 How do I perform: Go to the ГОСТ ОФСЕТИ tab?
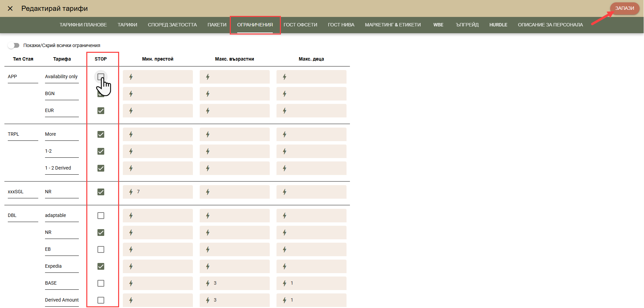coord(300,25)
